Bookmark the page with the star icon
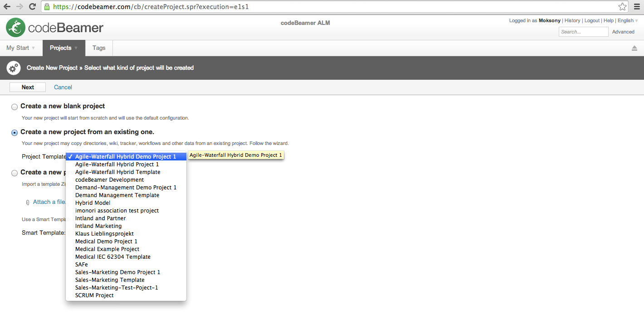644x319 pixels. click(622, 7)
